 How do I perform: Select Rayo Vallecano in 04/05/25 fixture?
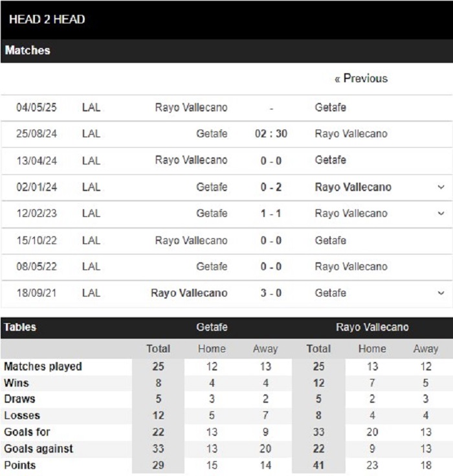[191, 108]
